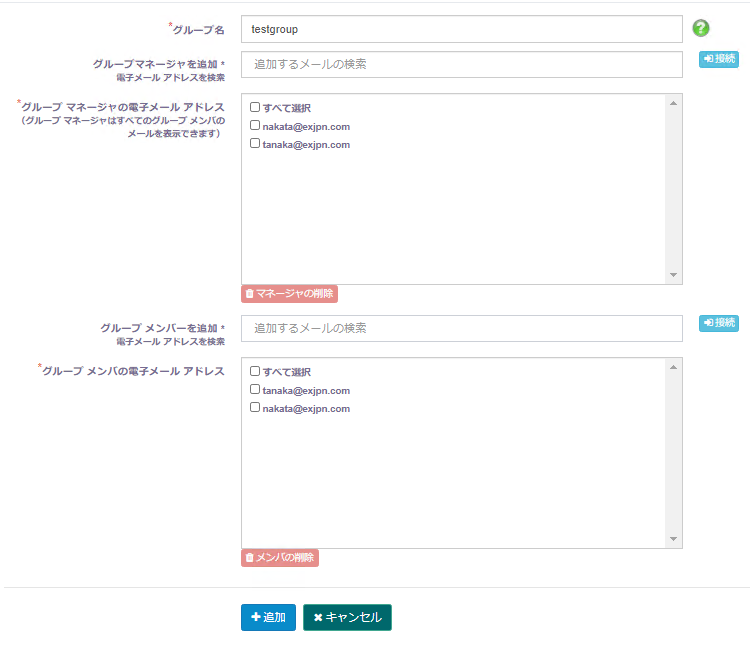Focus the group member email search field
This screenshot has width=750, height=647.
[x=462, y=329]
